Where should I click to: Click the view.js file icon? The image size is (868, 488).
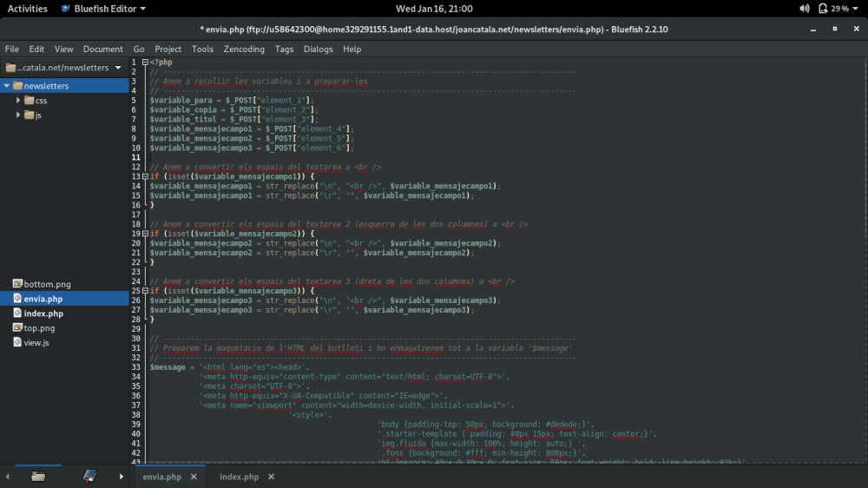tap(17, 342)
